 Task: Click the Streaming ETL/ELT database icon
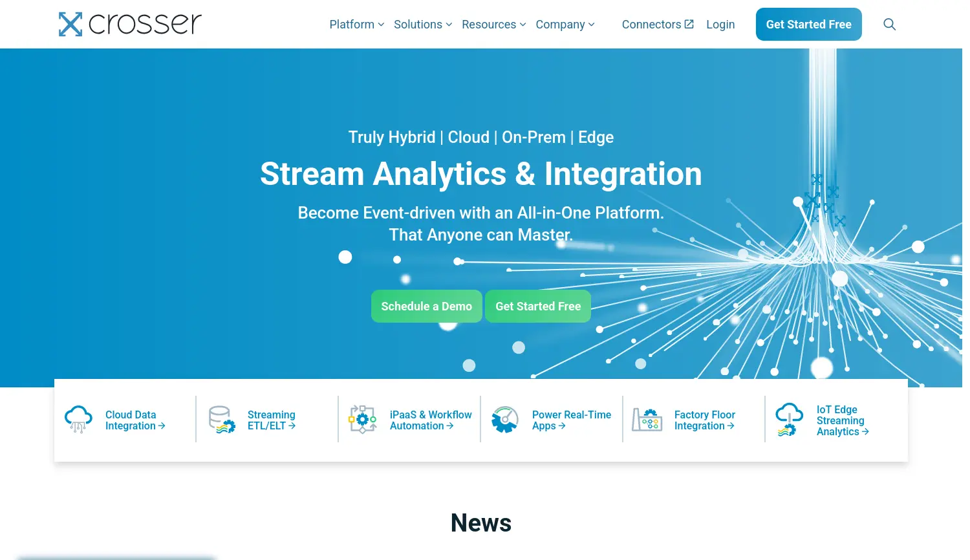(x=221, y=419)
